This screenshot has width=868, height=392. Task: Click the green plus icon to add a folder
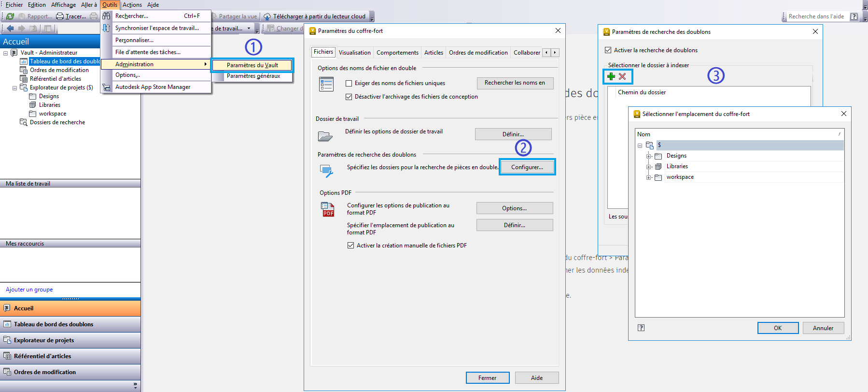point(611,76)
